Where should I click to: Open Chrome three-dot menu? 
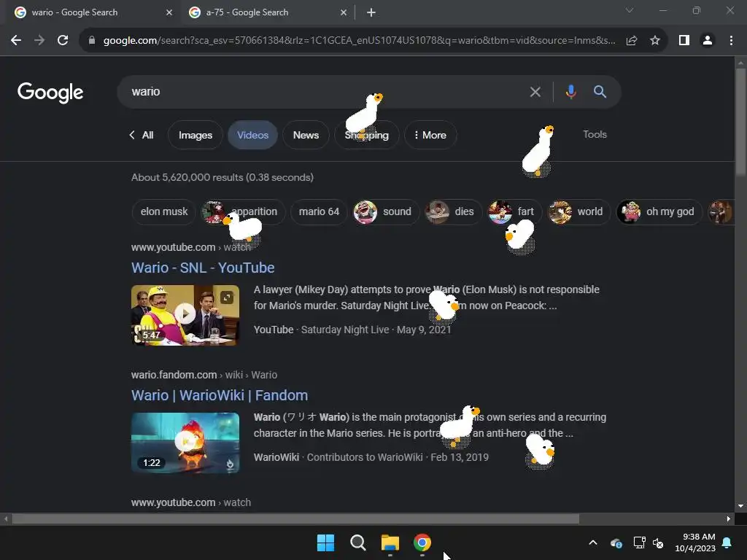(x=731, y=41)
